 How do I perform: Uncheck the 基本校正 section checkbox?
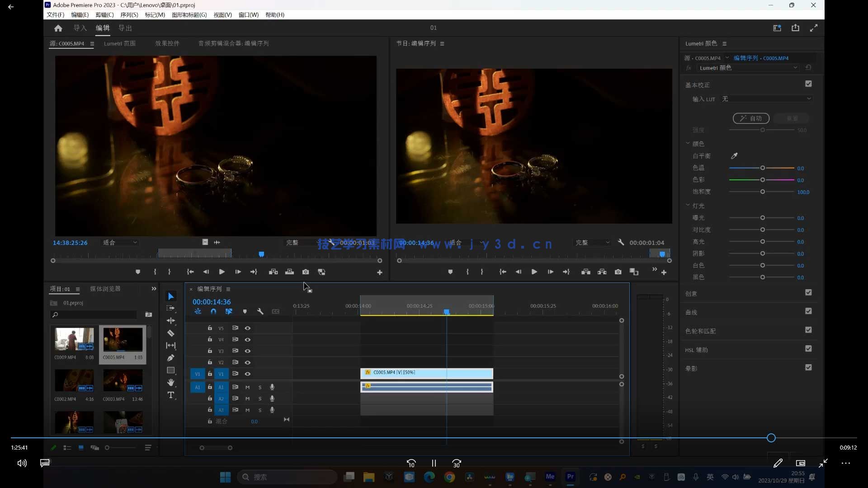tap(808, 84)
